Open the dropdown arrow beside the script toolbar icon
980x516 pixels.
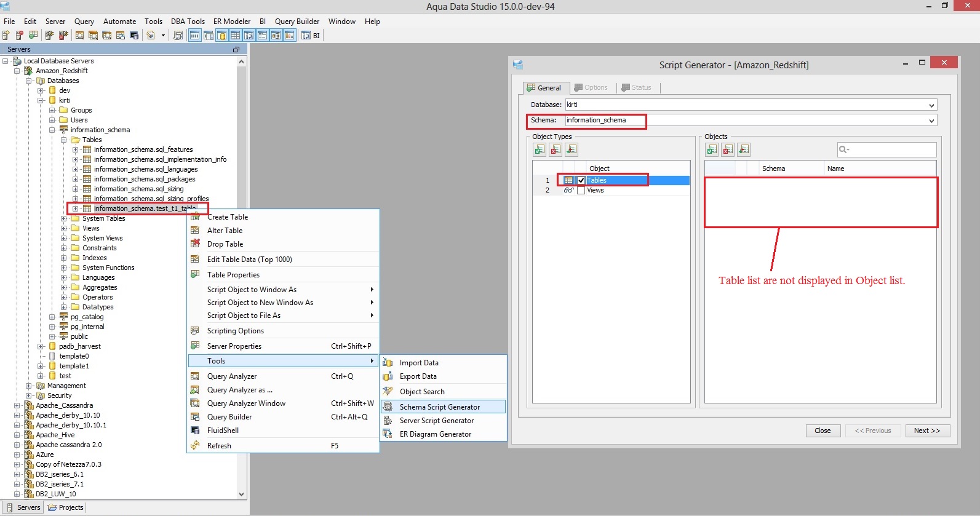(164, 35)
